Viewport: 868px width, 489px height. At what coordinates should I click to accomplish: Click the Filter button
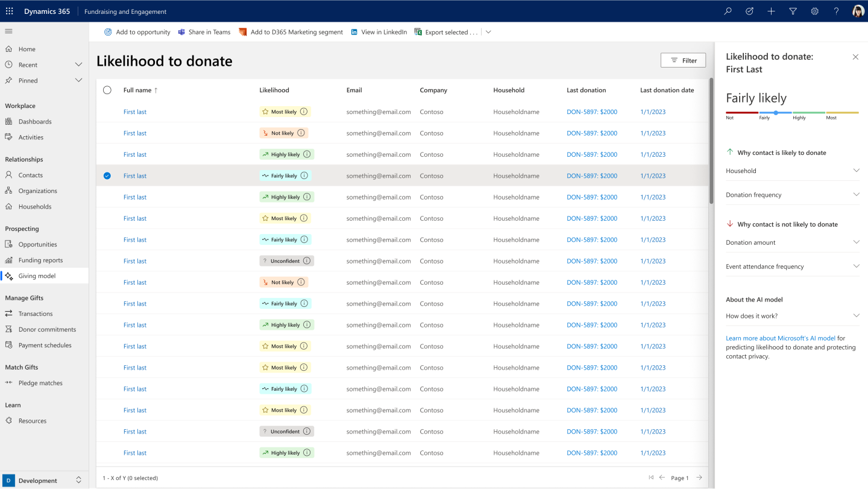click(x=683, y=60)
